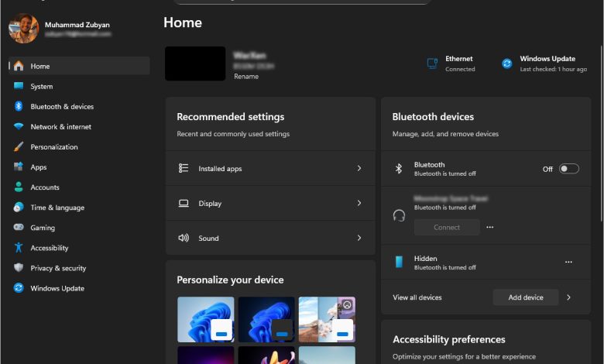Open the Gaming settings page
The image size is (604, 364).
point(79,228)
